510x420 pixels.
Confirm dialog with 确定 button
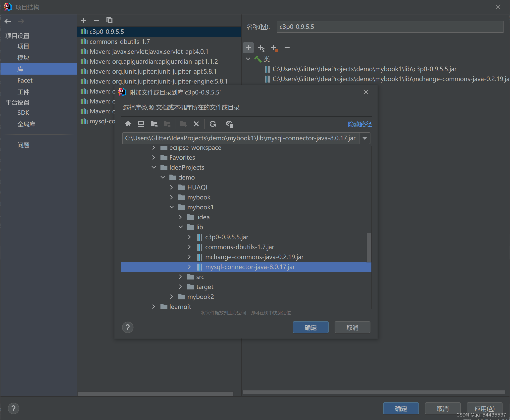tap(310, 327)
